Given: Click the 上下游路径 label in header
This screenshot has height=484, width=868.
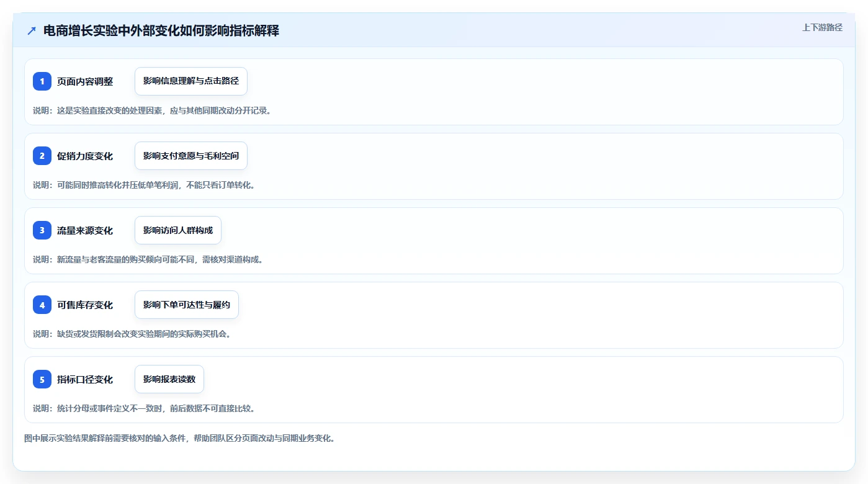Looking at the screenshot, I should pyautogui.click(x=822, y=27).
